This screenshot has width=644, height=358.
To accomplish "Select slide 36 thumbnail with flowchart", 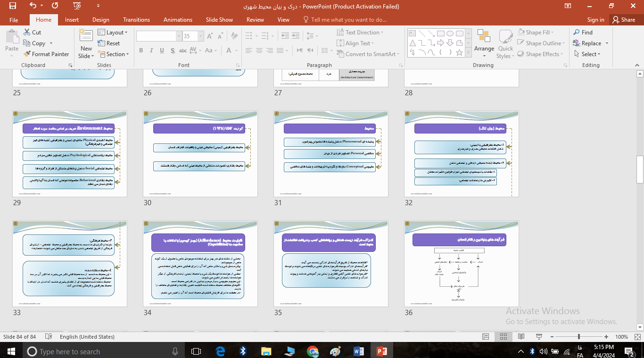I will pos(462,264).
